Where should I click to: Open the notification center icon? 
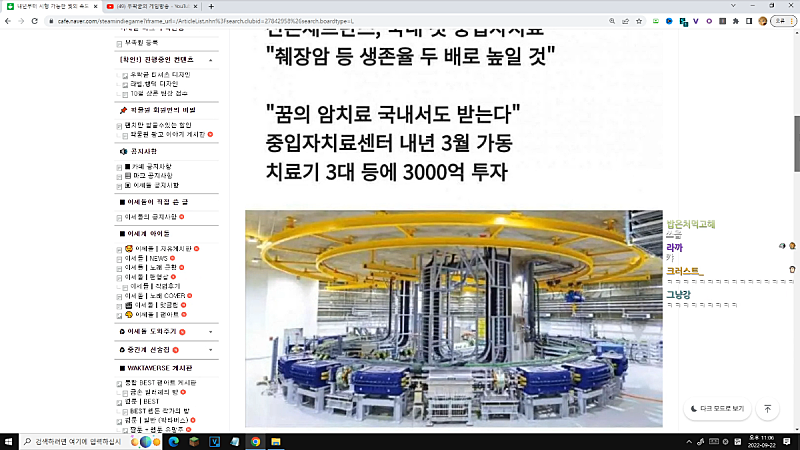[x=787, y=441]
